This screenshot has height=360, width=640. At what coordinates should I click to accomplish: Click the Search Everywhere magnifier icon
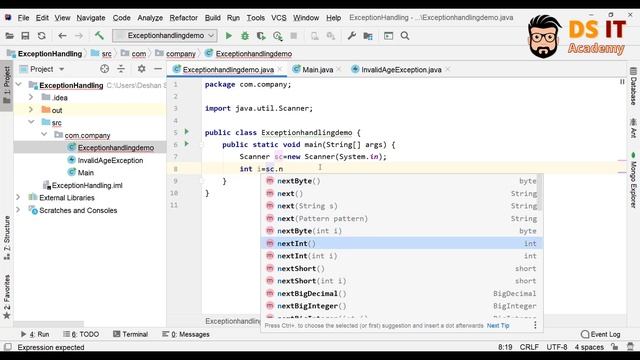405,36
